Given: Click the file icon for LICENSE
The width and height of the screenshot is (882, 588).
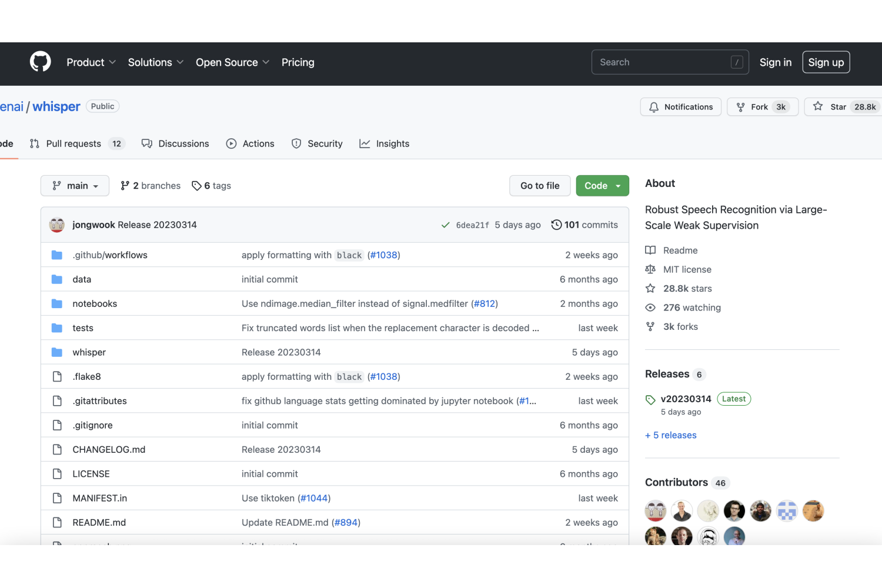Looking at the screenshot, I should [57, 474].
